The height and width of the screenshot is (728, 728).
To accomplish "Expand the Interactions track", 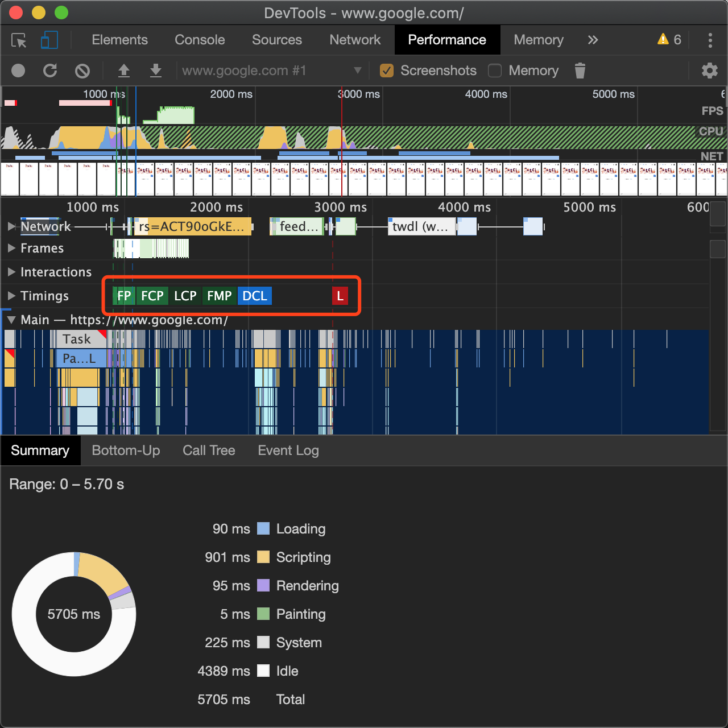I will click(x=11, y=272).
